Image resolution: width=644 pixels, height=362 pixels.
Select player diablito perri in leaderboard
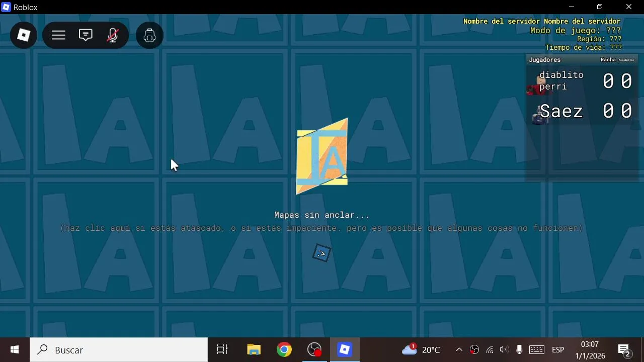tap(582, 81)
